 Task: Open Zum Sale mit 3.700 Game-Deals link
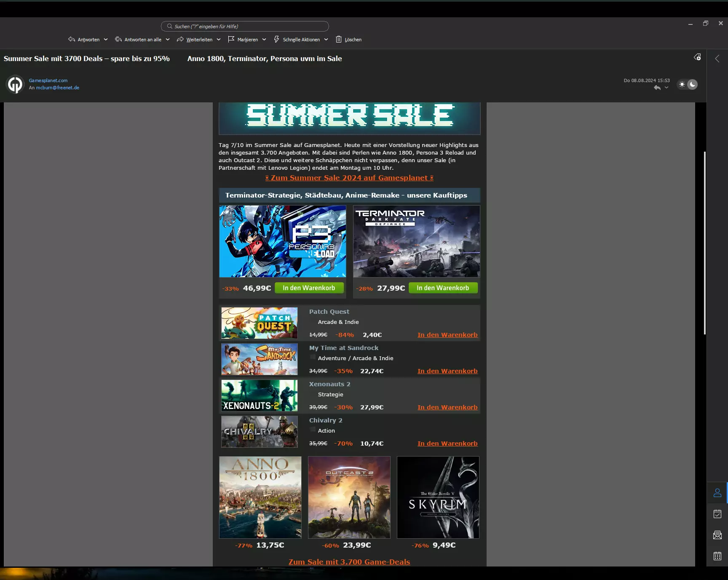point(349,562)
